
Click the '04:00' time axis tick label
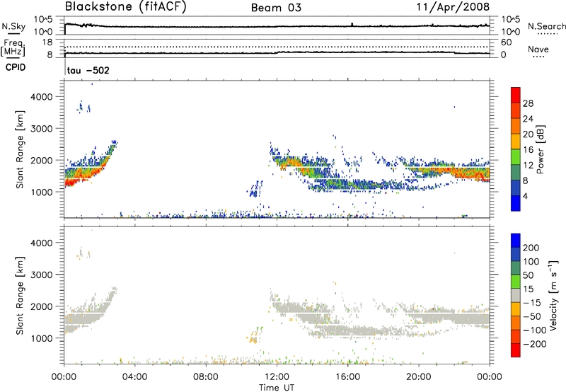click(134, 377)
